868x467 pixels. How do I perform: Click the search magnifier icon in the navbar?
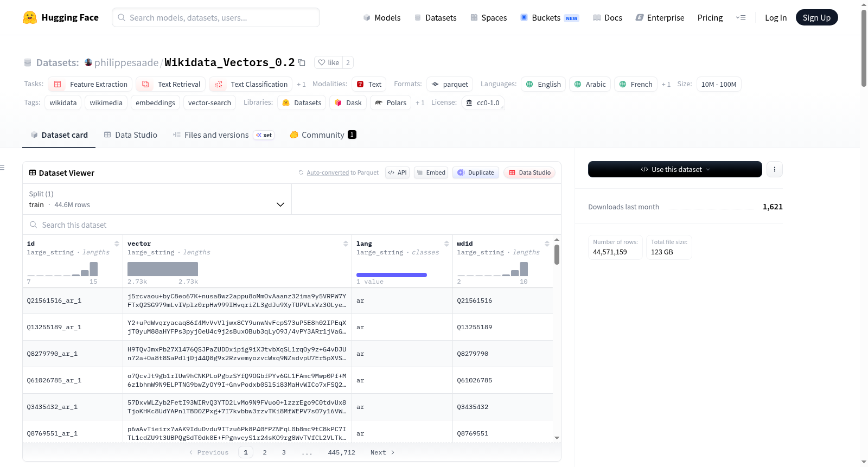click(x=122, y=17)
